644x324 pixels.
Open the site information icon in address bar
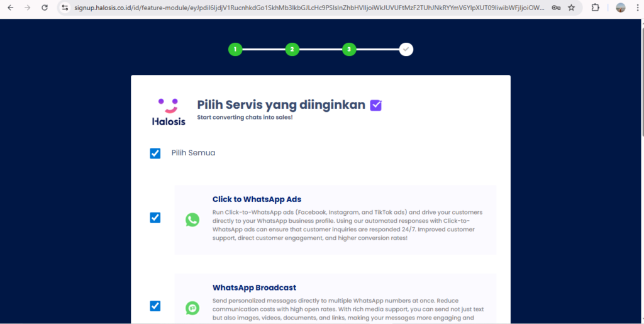(64, 8)
